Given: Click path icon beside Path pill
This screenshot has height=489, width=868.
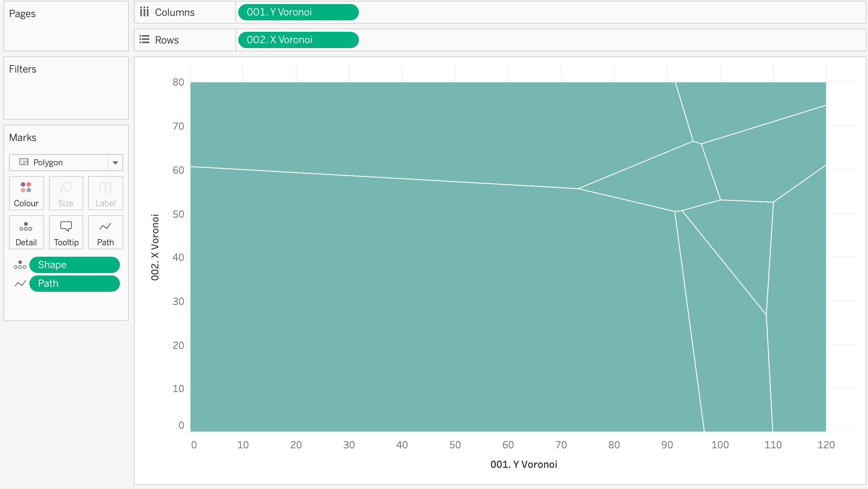Looking at the screenshot, I should click(x=20, y=284).
